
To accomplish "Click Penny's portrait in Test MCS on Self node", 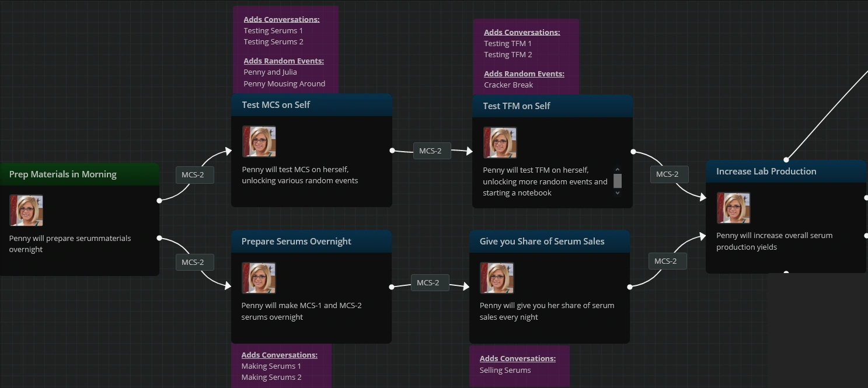I will [259, 142].
